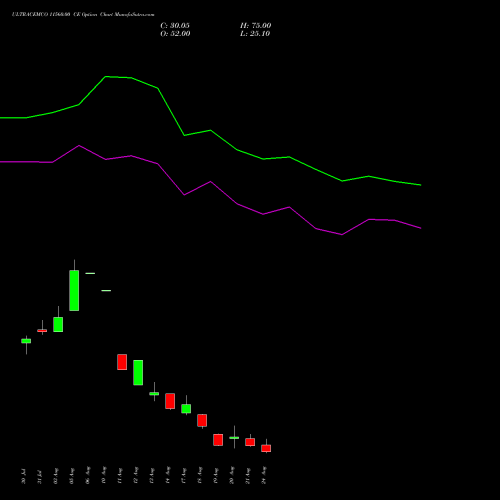
Task: Select the close value C: 30.05
Action: (x=175, y=26)
